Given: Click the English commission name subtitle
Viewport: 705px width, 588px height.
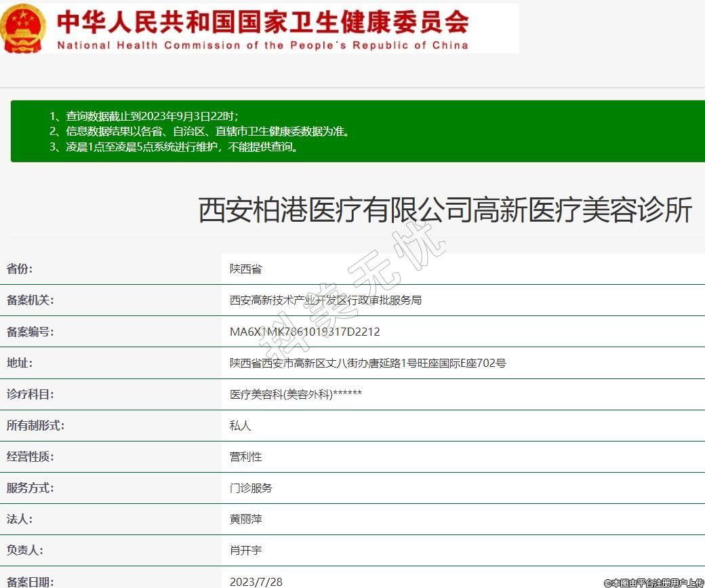Looking at the screenshot, I should coord(263,45).
